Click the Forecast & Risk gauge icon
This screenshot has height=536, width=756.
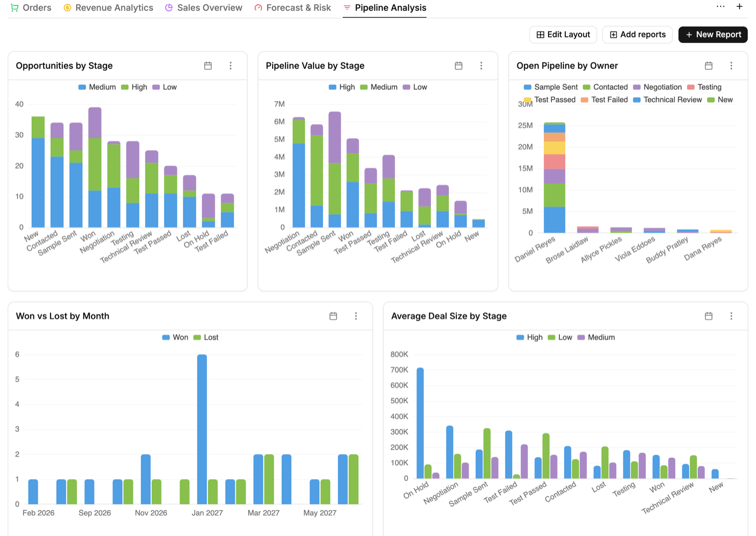pyautogui.click(x=258, y=8)
